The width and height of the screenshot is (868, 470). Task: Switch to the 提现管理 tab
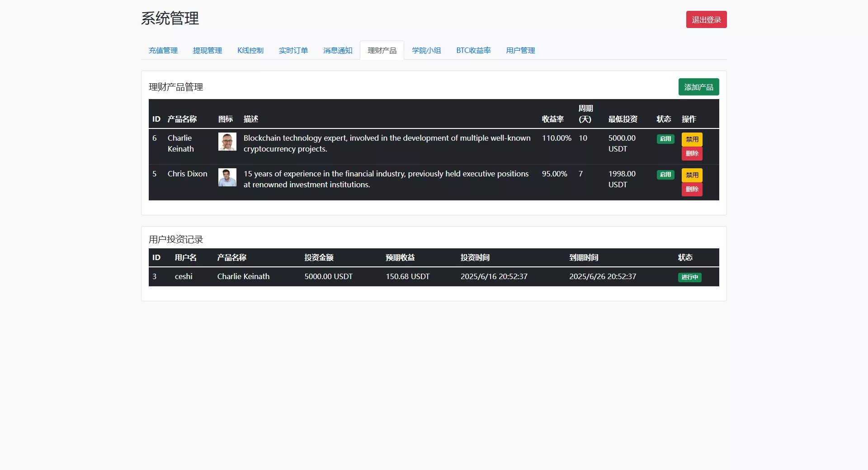pyautogui.click(x=208, y=50)
